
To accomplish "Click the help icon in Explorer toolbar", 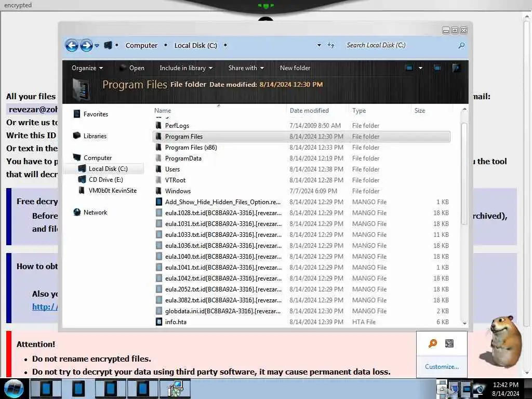I will tap(456, 68).
